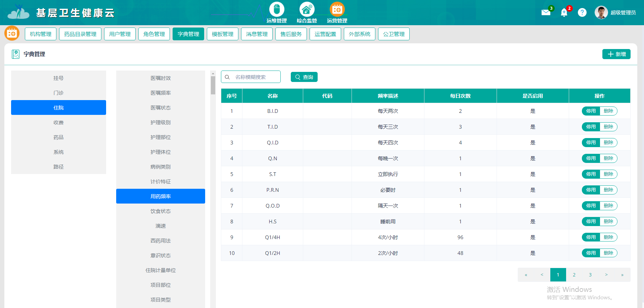Disable the Q1/4H frequency entry
The image size is (644, 308).
[591, 237]
